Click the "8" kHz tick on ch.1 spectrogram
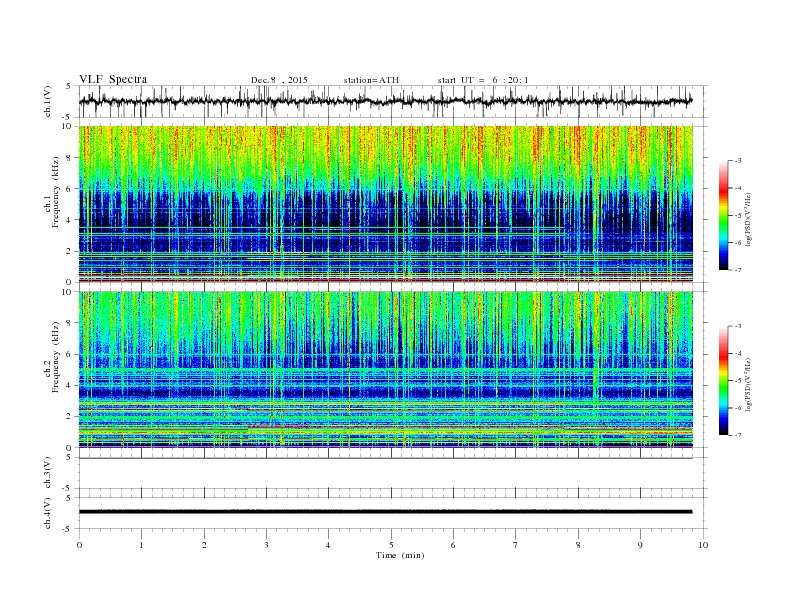This screenshot has height=612, width=792. (x=70, y=158)
